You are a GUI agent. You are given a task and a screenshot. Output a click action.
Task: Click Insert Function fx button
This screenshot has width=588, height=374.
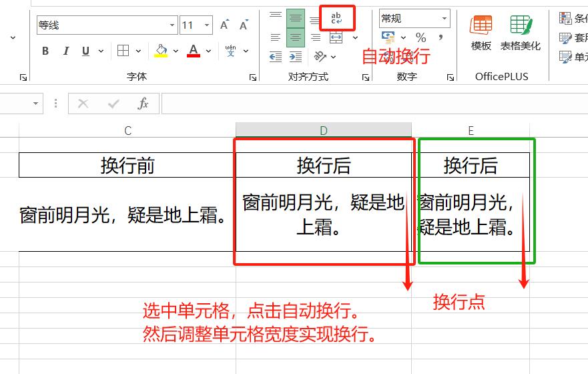point(143,104)
